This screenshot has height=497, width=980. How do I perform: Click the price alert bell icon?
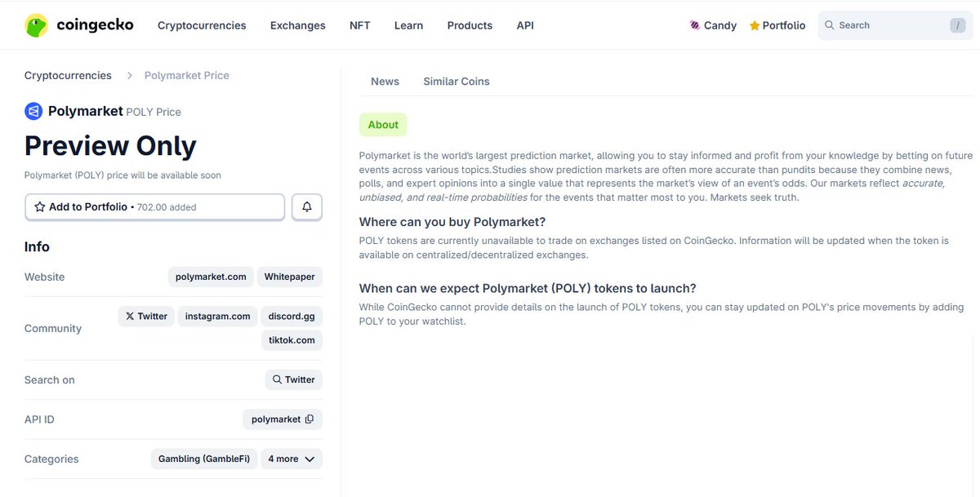click(x=307, y=207)
